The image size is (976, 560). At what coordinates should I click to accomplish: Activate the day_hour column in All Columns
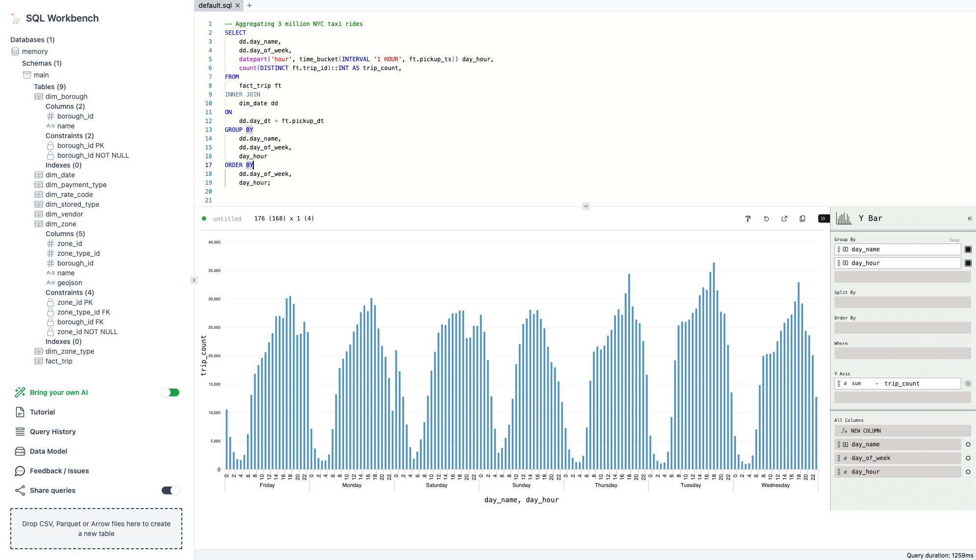tap(968, 472)
